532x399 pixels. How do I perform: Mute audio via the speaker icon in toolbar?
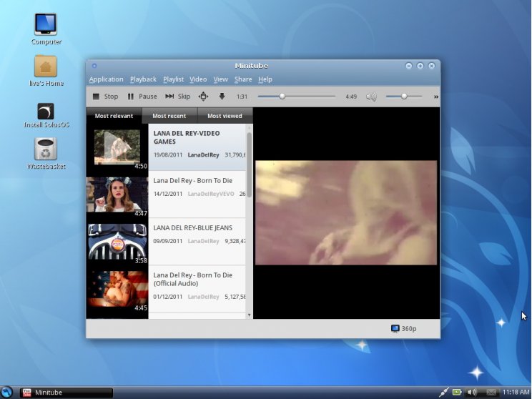coord(372,97)
